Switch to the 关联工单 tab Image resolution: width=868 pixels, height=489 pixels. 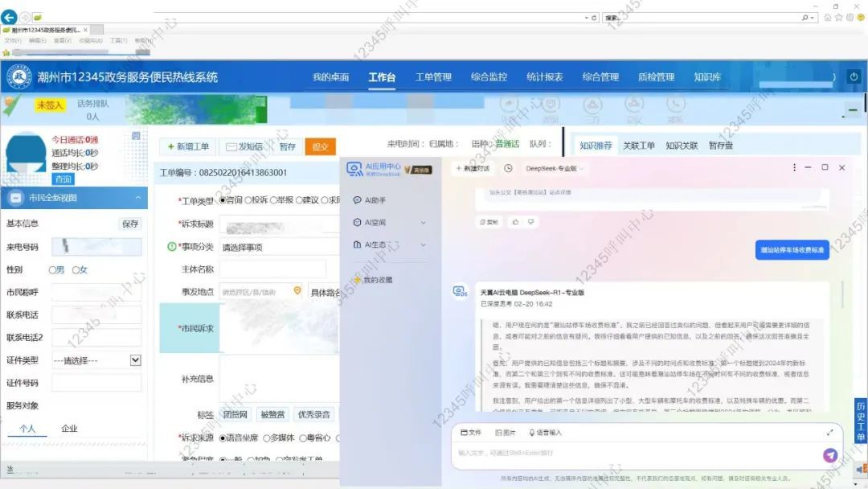639,146
